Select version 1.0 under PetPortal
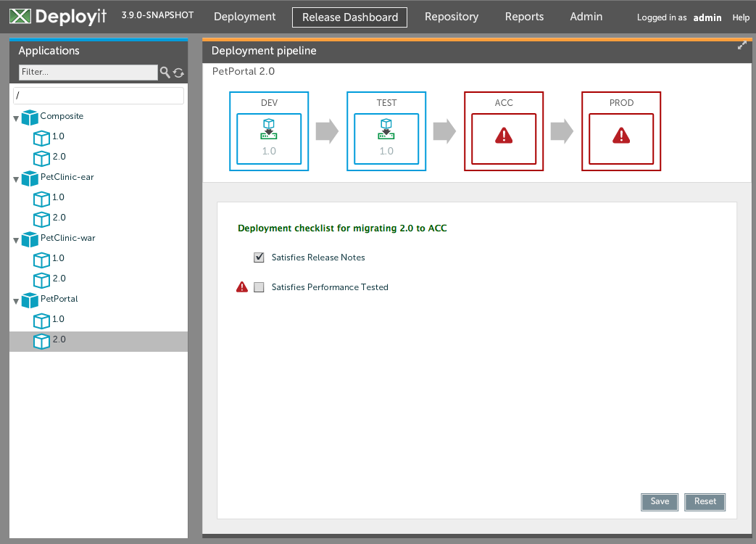Image resolution: width=756 pixels, height=544 pixels. pyautogui.click(x=58, y=319)
